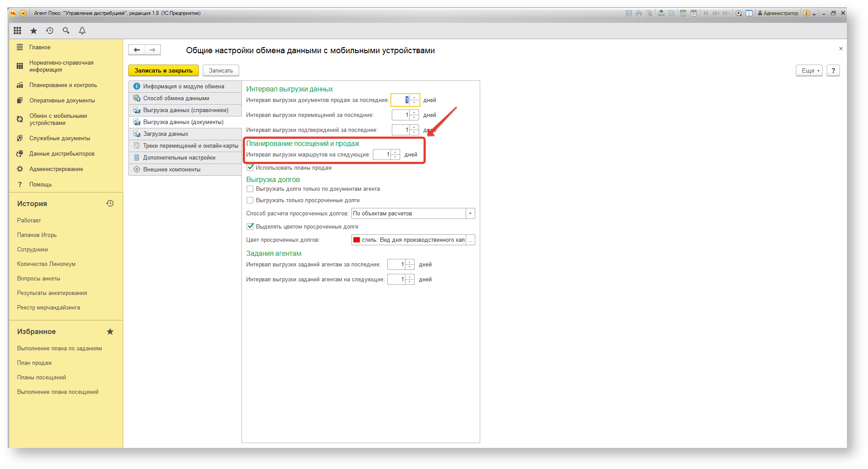Open history clock icon in top toolbar

coord(50,31)
